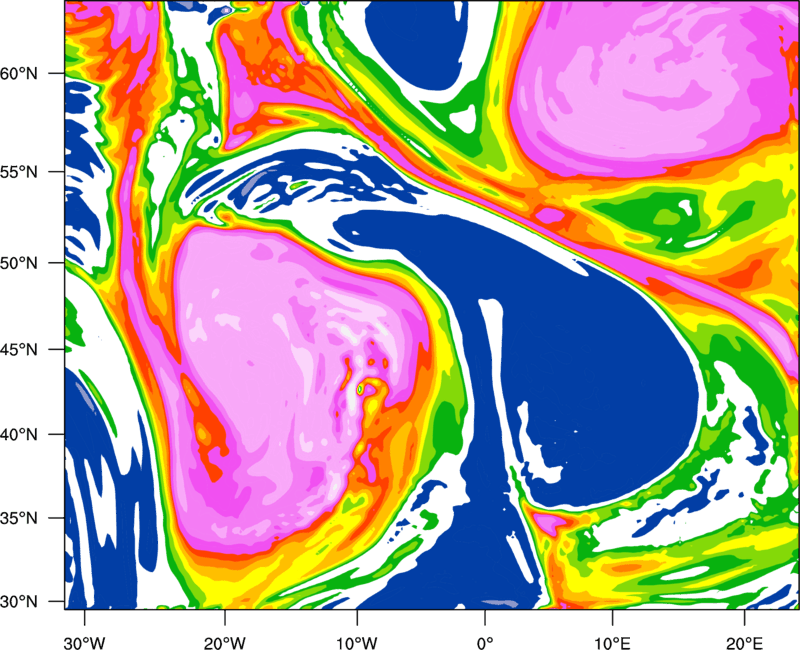
Task: Click the 10°E longitude label
Action: (x=612, y=643)
